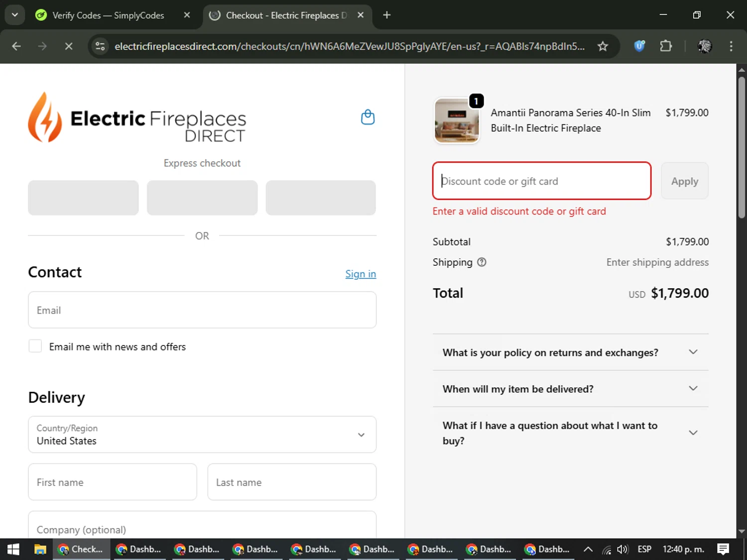Click ESP keyboard language indicator

[x=644, y=549]
